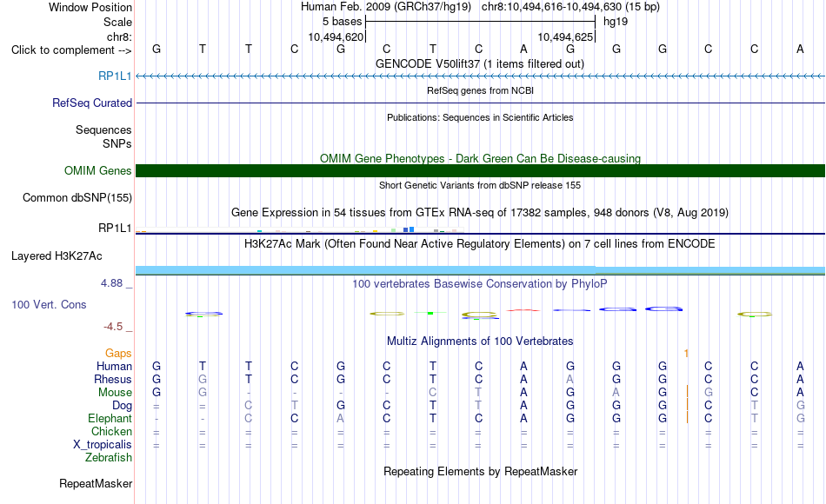
Task: Click the dark green OMIM Genes bar
Action: [480, 170]
